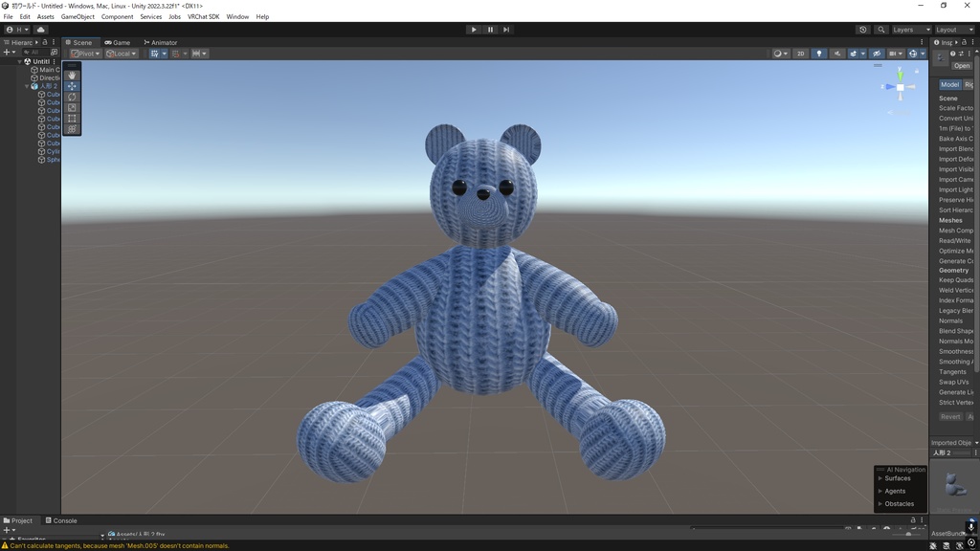Open the Gizmos dropdown arrow
Screen dimensions: 980x551
pyautogui.click(x=923, y=54)
